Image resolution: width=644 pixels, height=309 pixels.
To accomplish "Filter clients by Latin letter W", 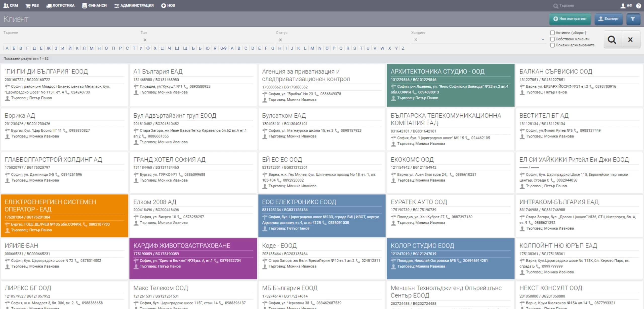I will pyautogui.click(x=382, y=48).
